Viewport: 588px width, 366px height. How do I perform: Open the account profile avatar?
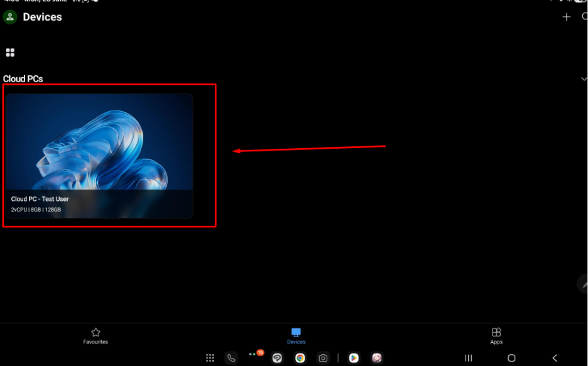(x=10, y=17)
